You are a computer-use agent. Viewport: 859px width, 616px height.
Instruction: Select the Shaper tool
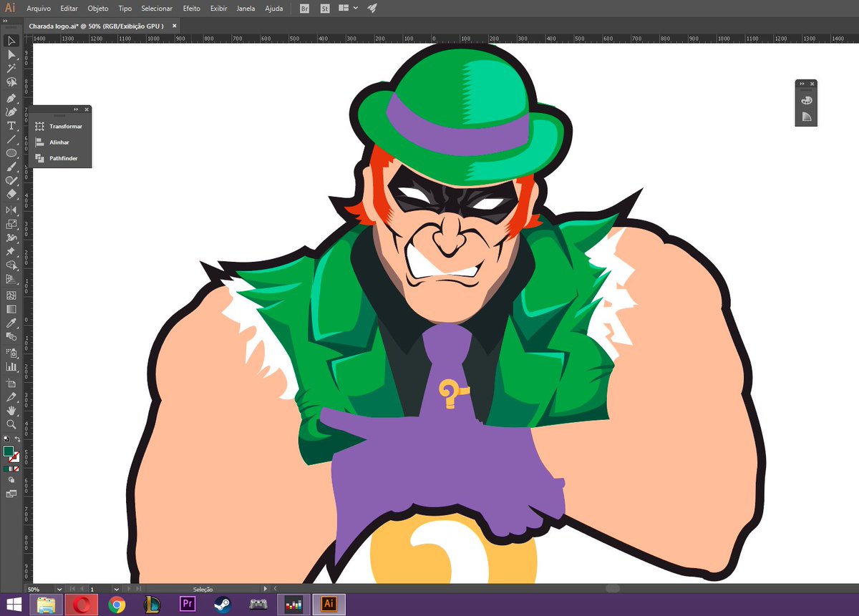(x=11, y=180)
